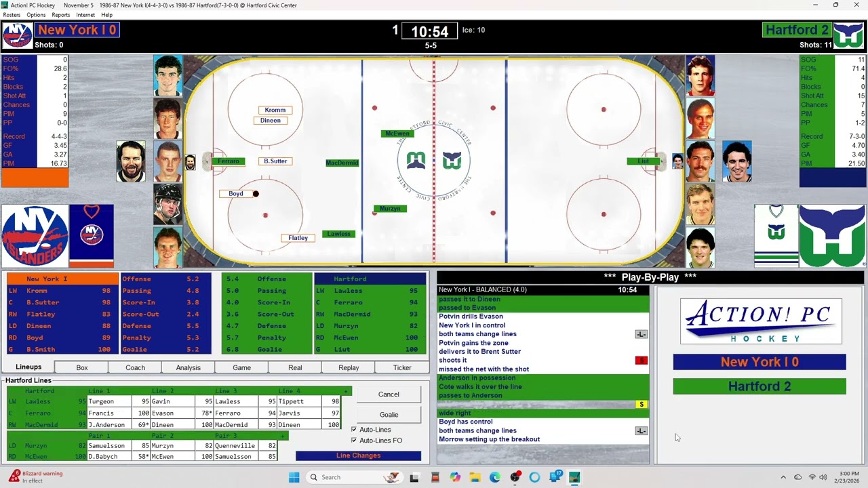
Task: Select D.Babych in Pair 1
Action: click(x=110, y=457)
